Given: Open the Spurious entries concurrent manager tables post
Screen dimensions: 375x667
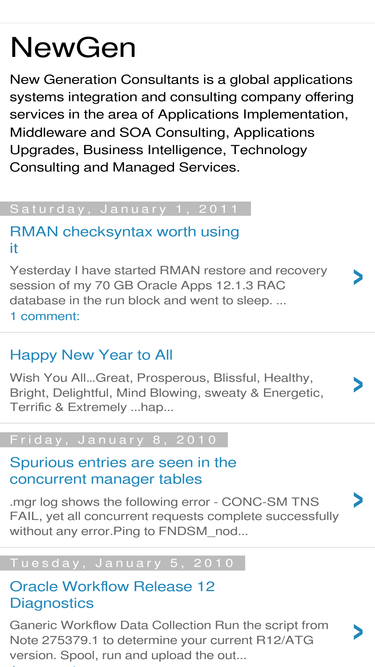Looking at the screenshot, I should point(123,470).
